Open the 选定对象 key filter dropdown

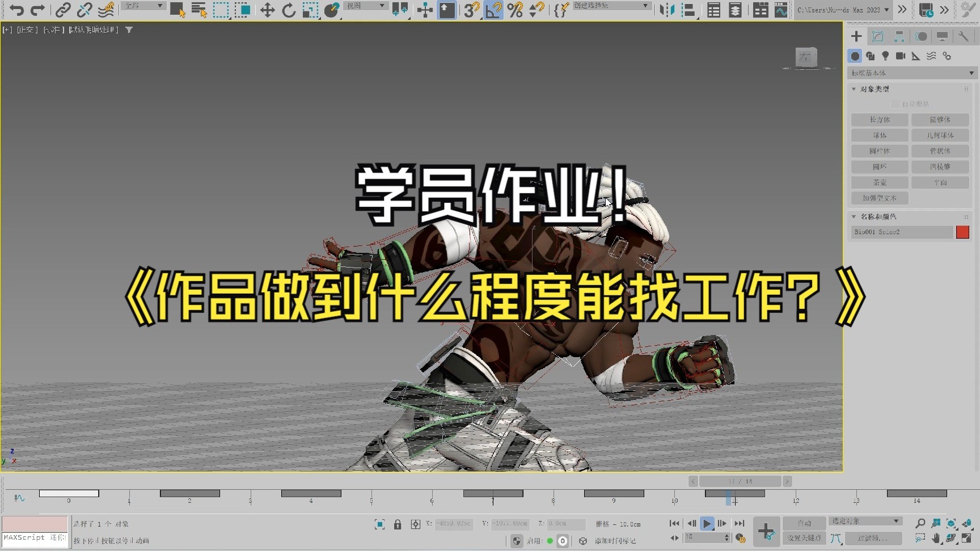(x=865, y=521)
